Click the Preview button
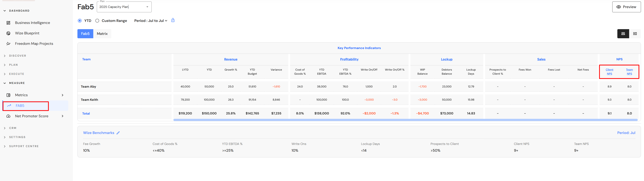644x181 pixels. pos(626,7)
